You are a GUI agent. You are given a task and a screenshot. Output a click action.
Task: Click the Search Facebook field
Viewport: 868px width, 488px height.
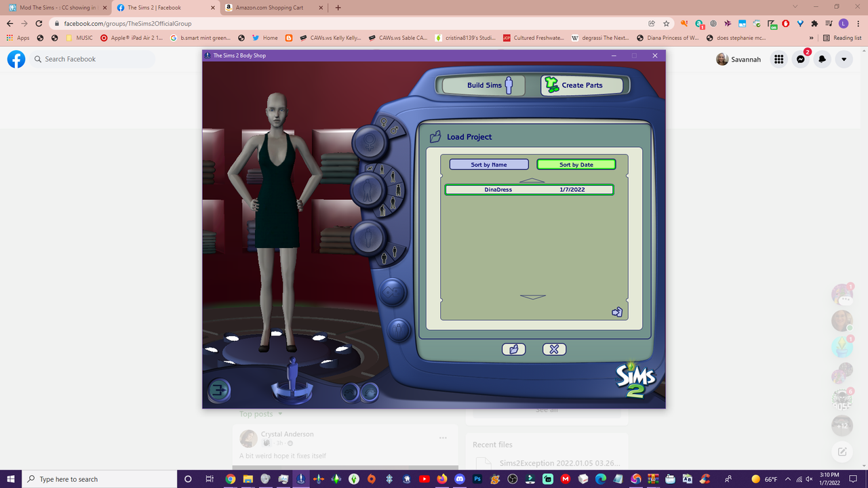92,60
